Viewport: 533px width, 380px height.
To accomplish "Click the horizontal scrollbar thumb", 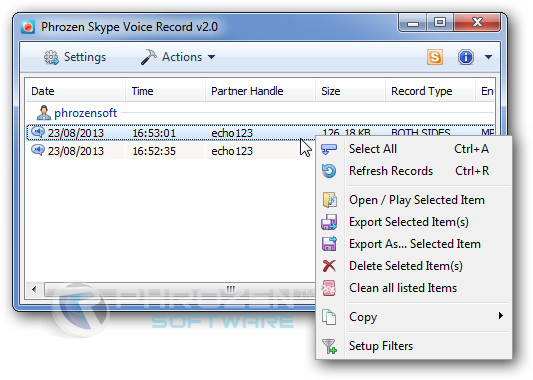I will tap(179, 289).
